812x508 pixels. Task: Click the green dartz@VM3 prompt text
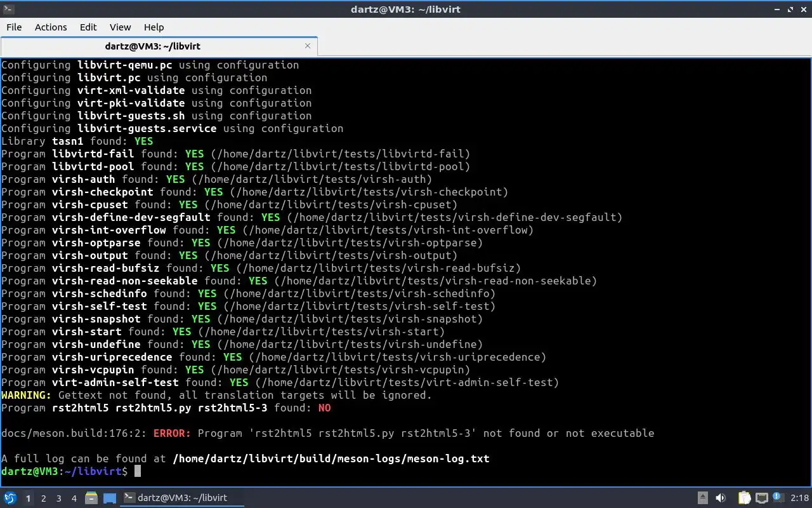29,471
